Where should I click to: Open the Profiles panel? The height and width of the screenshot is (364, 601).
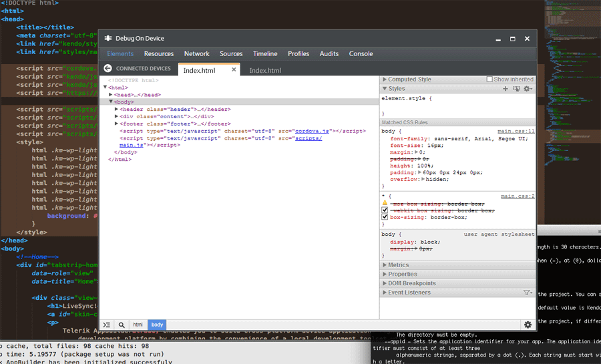pyautogui.click(x=298, y=53)
